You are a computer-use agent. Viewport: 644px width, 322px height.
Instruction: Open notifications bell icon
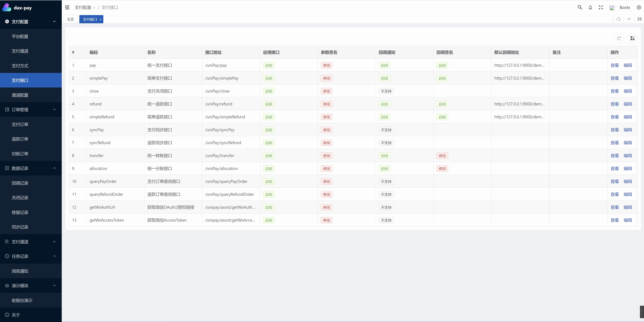590,8
